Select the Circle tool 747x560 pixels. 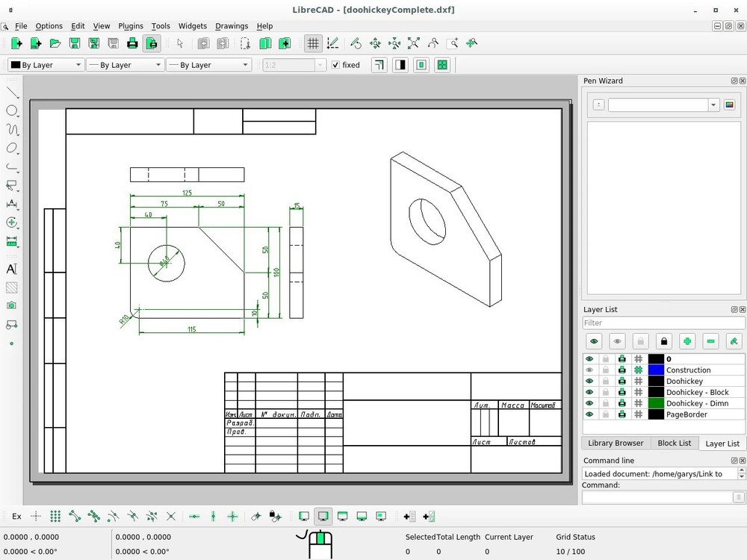pyautogui.click(x=12, y=111)
